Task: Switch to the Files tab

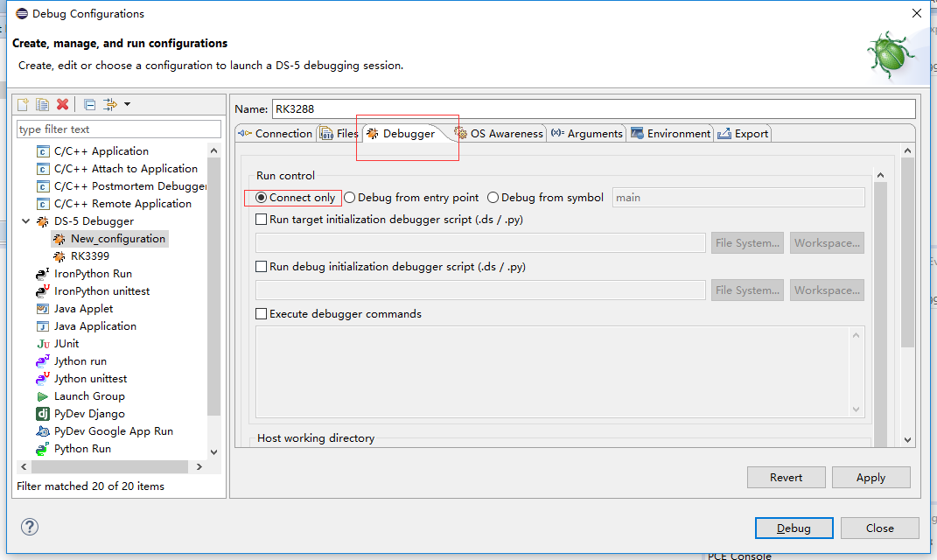Action: point(339,133)
